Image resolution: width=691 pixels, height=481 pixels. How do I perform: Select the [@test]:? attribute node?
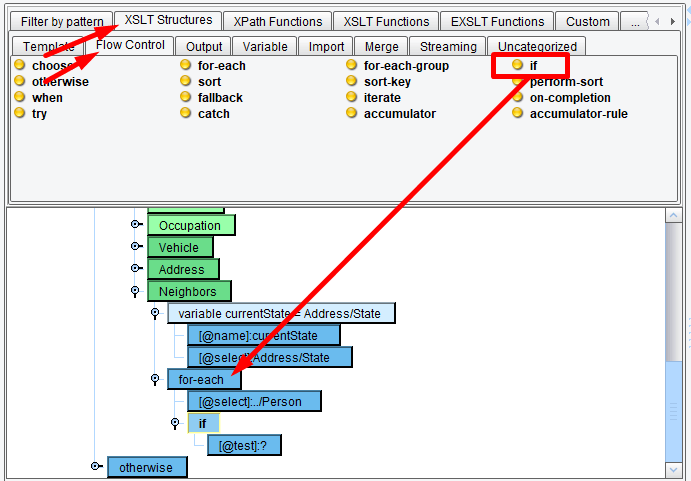point(243,445)
